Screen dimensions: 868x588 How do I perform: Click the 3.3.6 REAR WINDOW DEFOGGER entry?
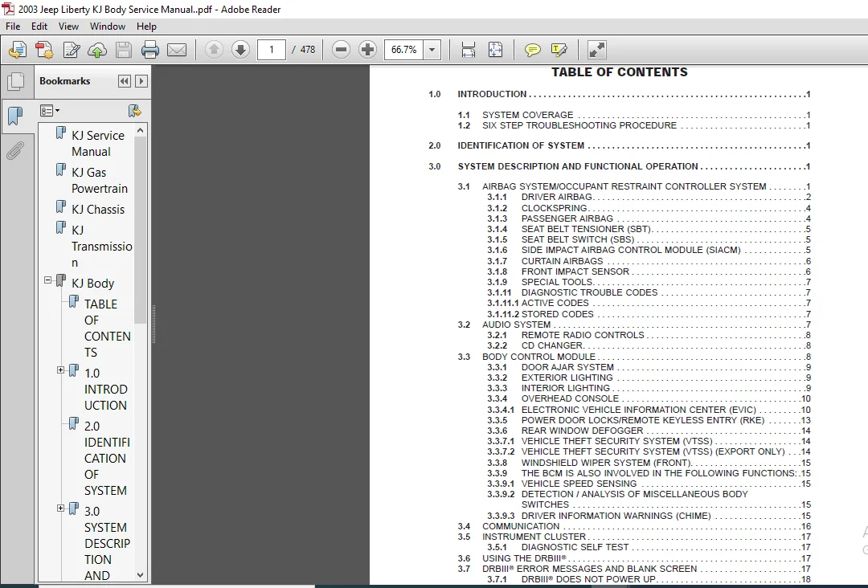click(x=649, y=431)
